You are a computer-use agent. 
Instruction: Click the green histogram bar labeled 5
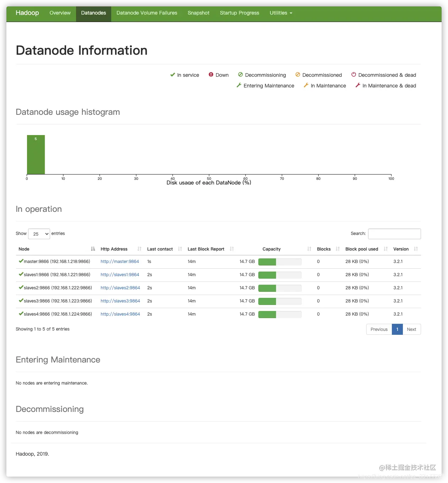[x=36, y=155]
